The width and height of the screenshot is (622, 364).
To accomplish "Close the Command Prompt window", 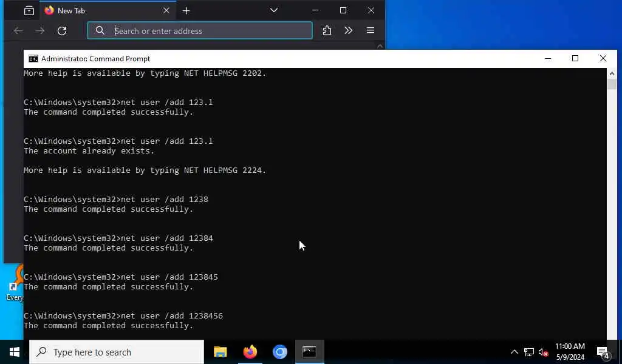I will coord(603,59).
